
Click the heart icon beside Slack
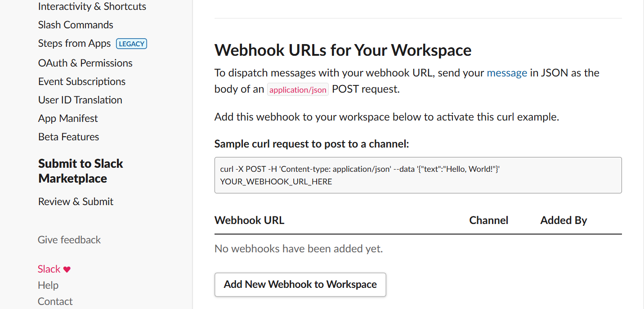click(67, 269)
